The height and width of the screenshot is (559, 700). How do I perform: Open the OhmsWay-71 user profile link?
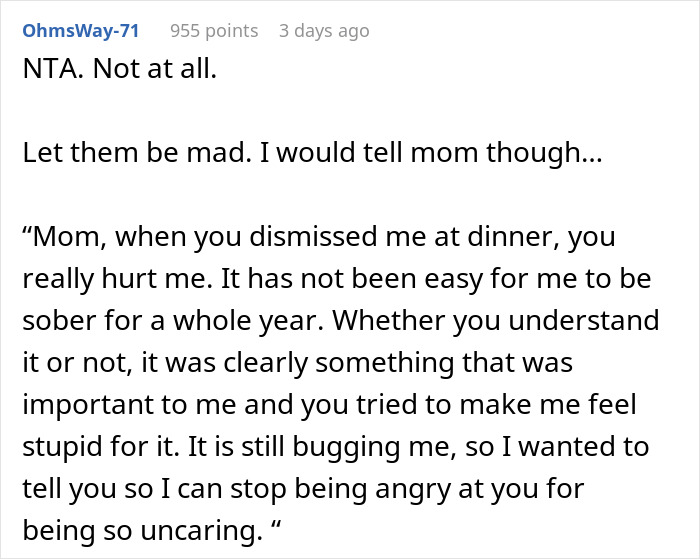[x=81, y=31]
